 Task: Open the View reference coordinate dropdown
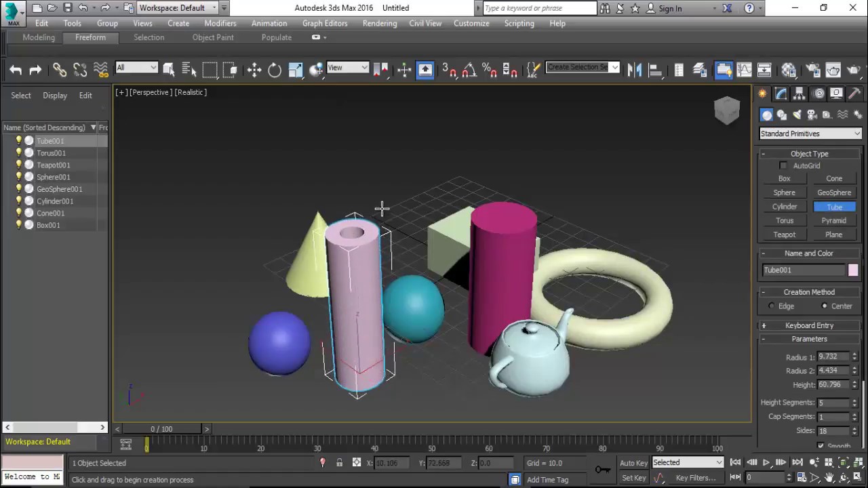347,67
